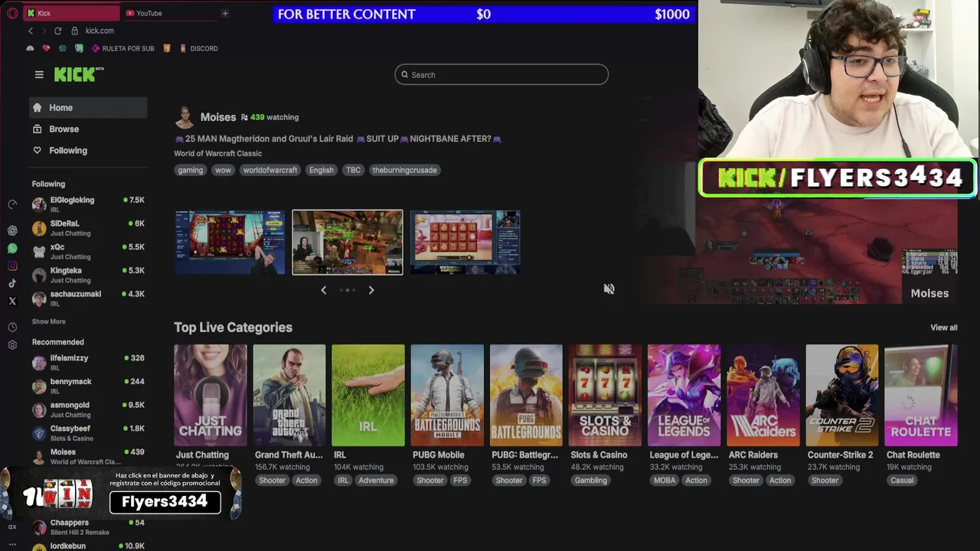Click the 'TBC' stream tag

pyautogui.click(x=353, y=170)
